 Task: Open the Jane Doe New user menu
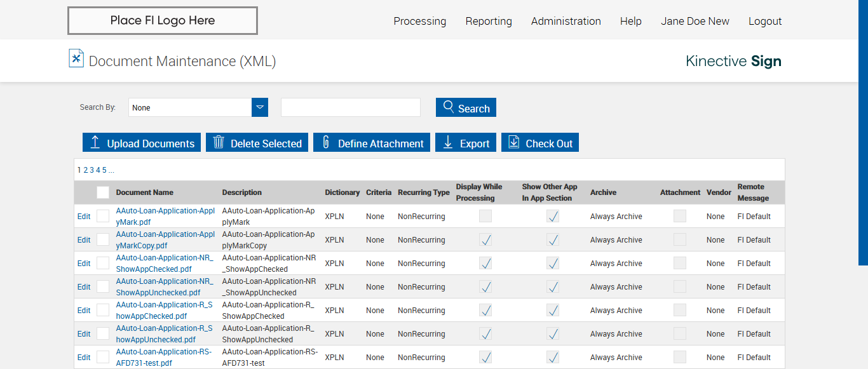point(695,21)
